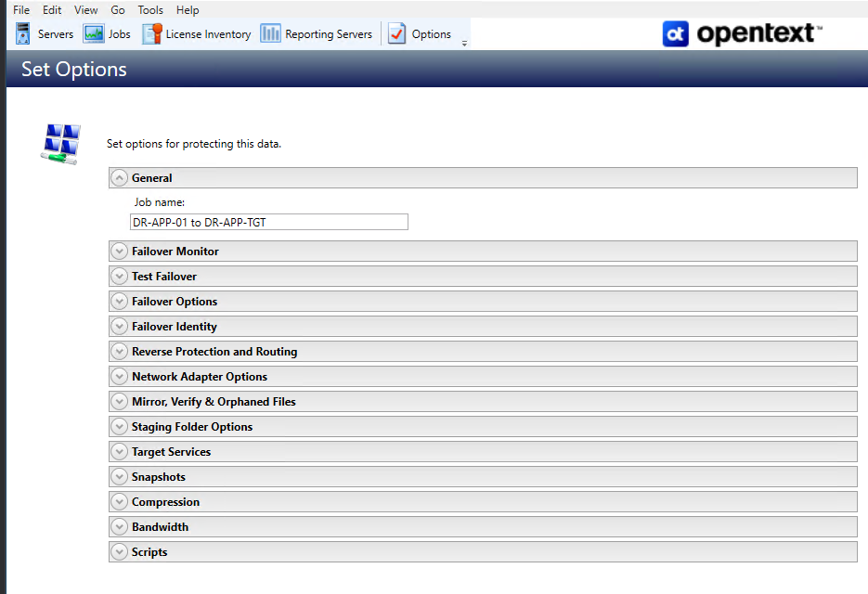
Task: Open the Tools menu
Action: click(x=150, y=10)
